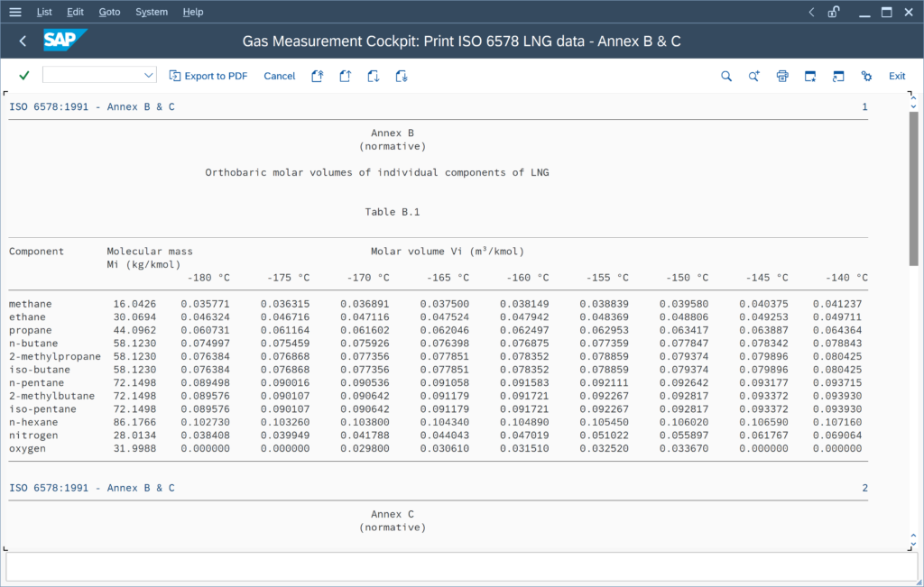Click propane's molecular mass 44.0962
The width and height of the screenshot is (924, 587).
[134, 330]
